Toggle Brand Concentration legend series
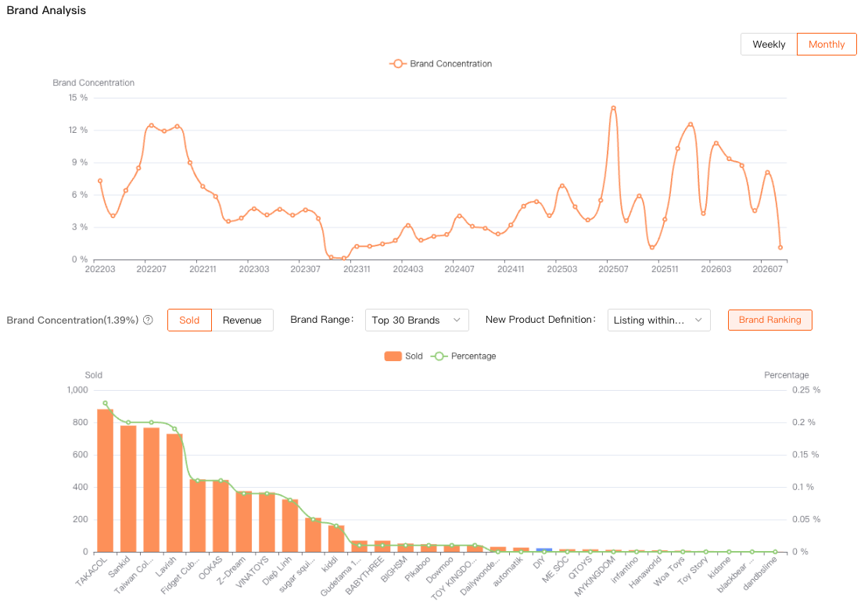The width and height of the screenshot is (868, 612). click(440, 63)
